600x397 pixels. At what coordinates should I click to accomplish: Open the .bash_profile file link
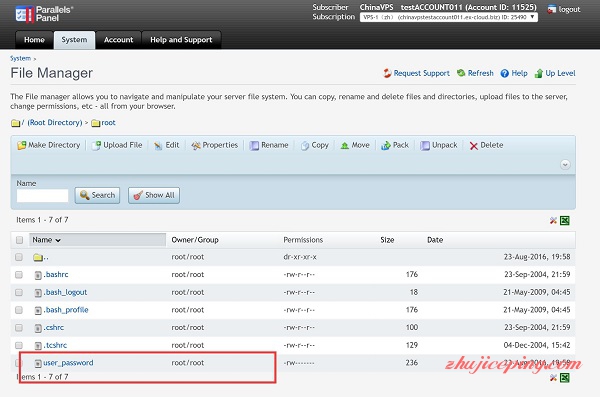66,310
